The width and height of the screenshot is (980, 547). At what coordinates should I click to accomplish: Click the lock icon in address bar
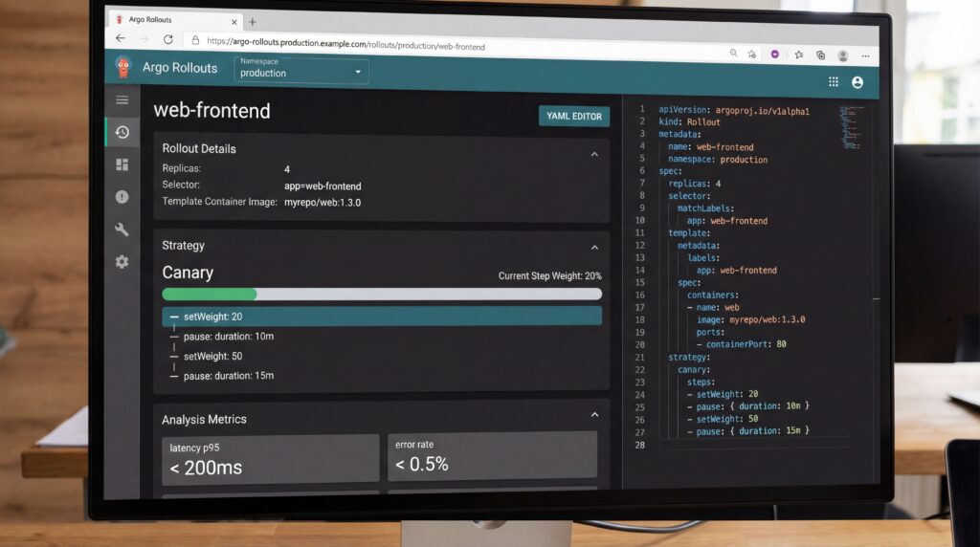coord(195,40)
